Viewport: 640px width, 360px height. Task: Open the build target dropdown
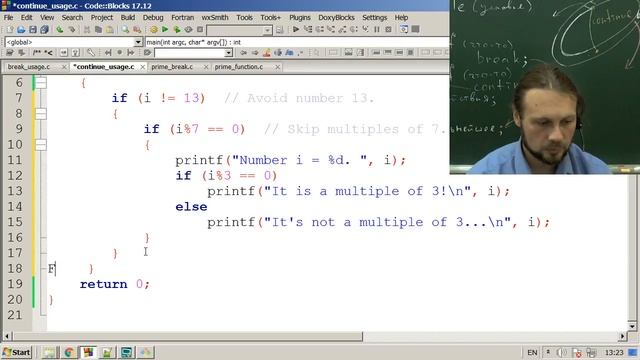267,30
